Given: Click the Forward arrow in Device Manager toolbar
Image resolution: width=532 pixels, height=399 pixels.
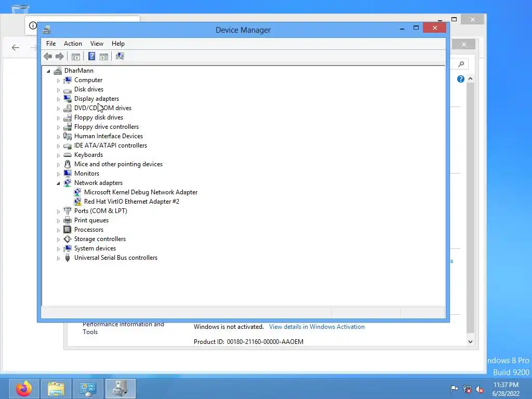Looking at the screenshot, I should click(60, 56).
